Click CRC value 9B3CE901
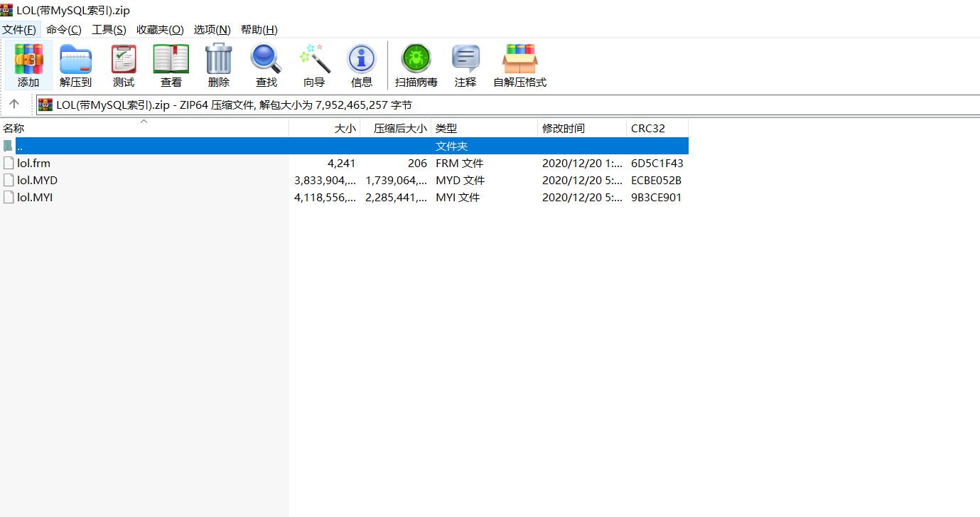The image size is (980, 517). pyautogui.click(x=656, y=197)
